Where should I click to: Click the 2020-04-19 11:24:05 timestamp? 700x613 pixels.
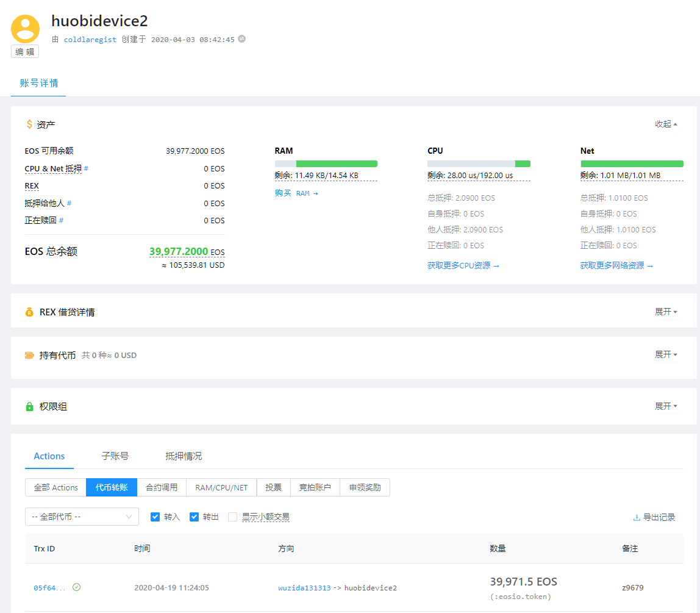(x=171, y=588)
